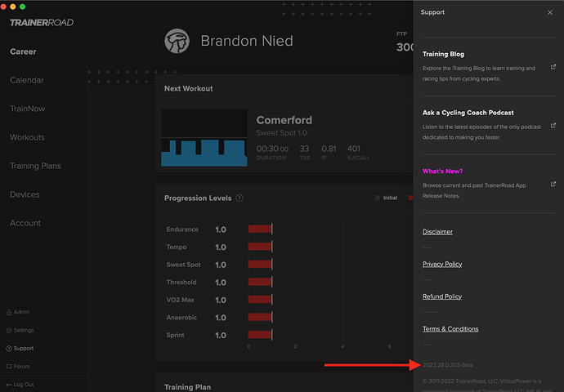Viewport: 564px width, 392px height.
Task: Click the Log Out arrow icon
Action: pyautogui.click(x=9, y=385)
